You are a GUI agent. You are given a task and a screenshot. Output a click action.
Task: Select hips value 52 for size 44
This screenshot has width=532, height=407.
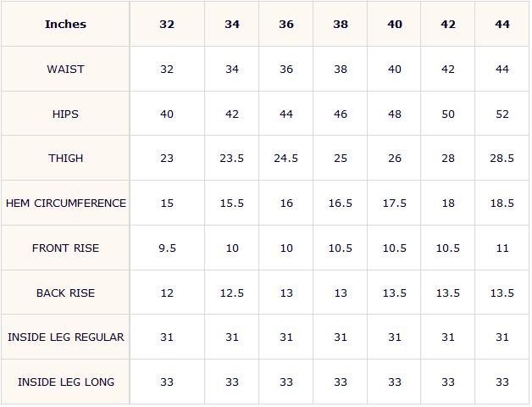pyautogui.click(x=502, y=114)
